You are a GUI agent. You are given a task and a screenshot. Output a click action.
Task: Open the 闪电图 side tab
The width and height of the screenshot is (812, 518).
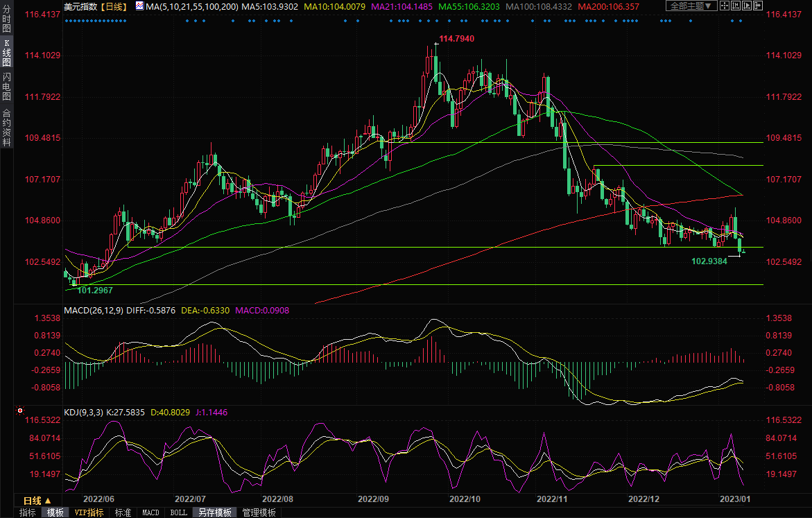[x=6, y=85]
